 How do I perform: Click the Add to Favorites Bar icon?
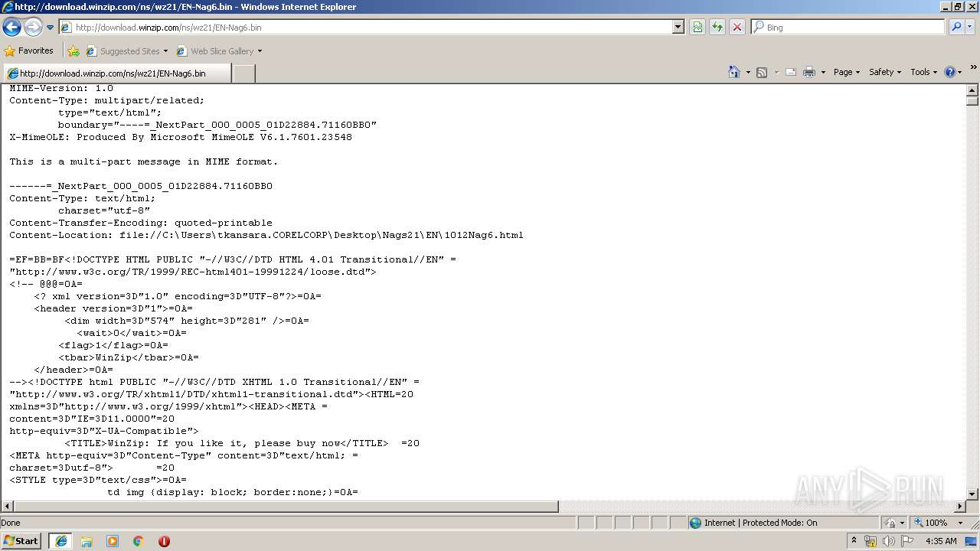(73, 51)
